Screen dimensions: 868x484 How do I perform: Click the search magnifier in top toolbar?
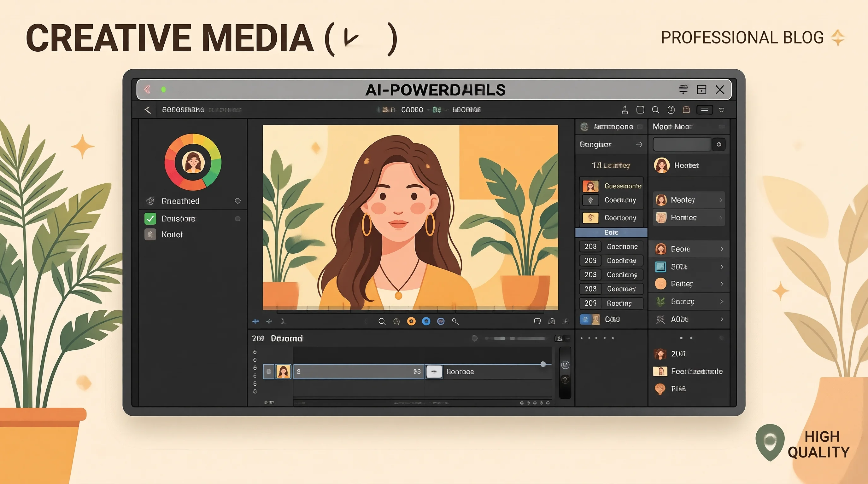[655, 110]
